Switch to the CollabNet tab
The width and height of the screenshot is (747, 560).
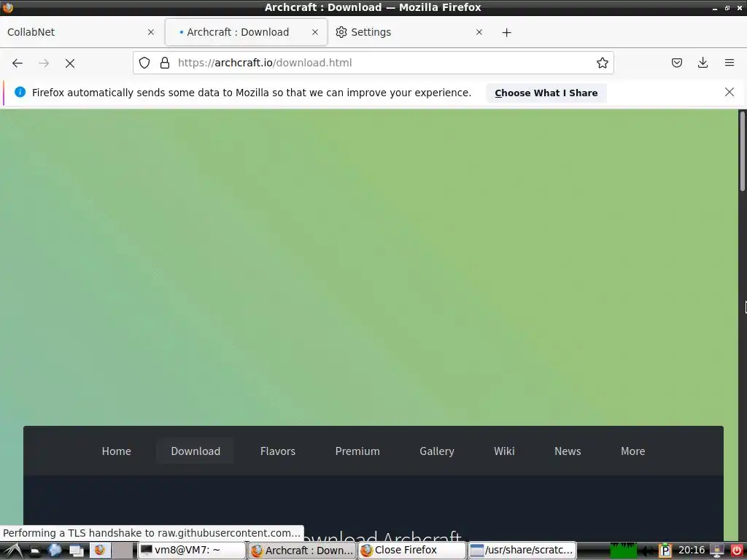point(82,32)
